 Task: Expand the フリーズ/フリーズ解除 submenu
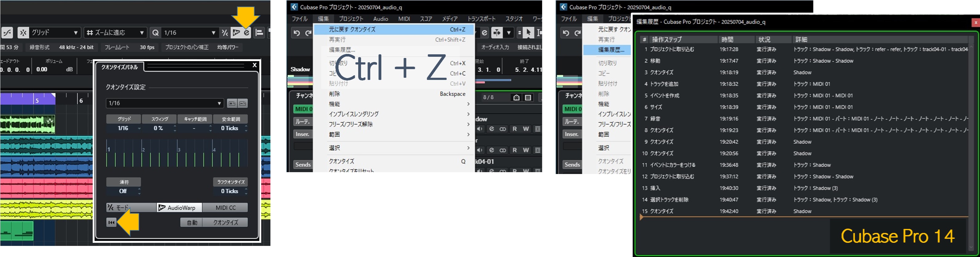click(394, 124)
